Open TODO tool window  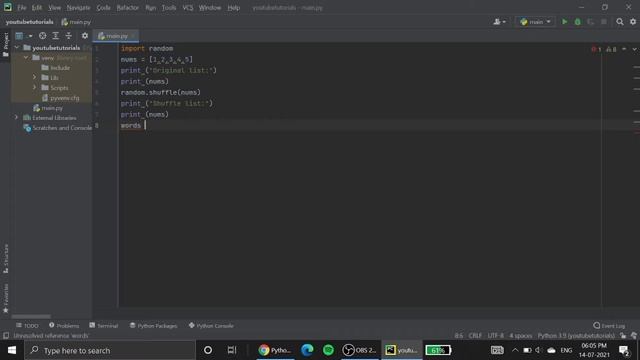coord(27,326)
